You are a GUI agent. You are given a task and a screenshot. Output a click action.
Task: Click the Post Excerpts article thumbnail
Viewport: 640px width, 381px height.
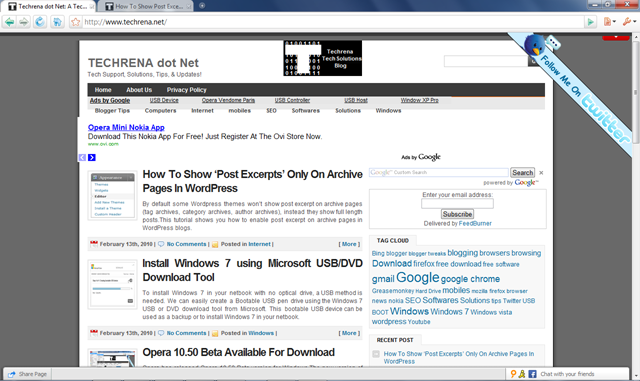112,196
